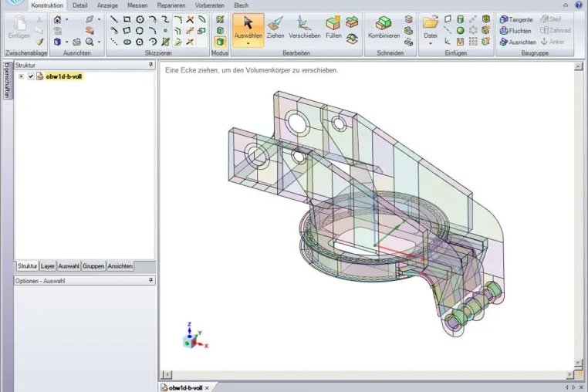Open the Blech ribbon tab
The width and height of the screenshot is (588, 392).
click(241, 5)
